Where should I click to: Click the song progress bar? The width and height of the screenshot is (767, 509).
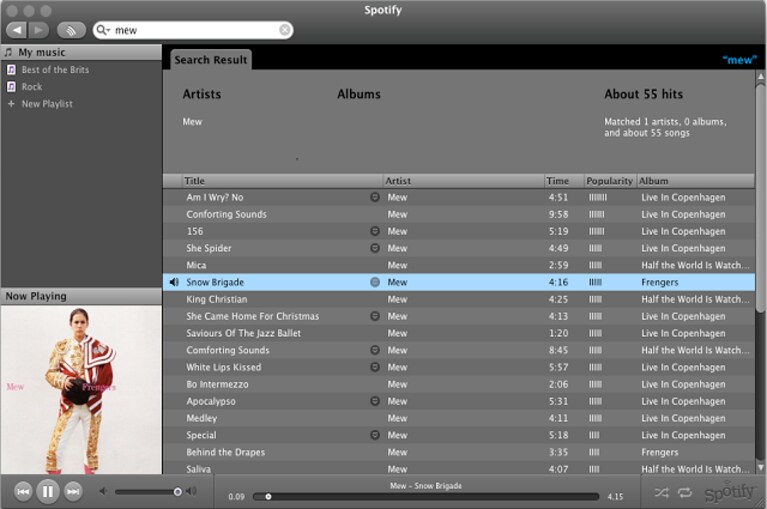(x=426, y=497)
